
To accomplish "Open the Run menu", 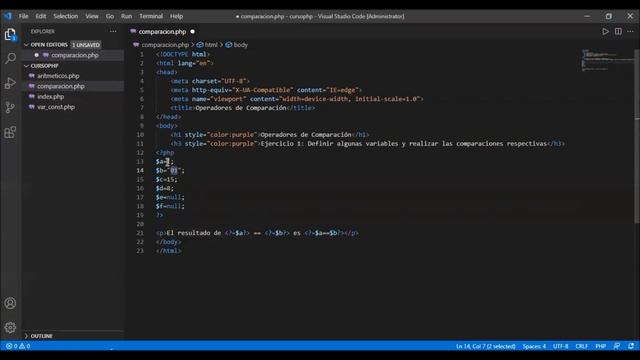I will (x=127, y=16).
